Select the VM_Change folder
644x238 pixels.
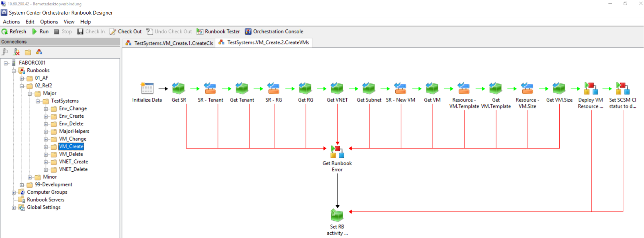pos(72,139)
